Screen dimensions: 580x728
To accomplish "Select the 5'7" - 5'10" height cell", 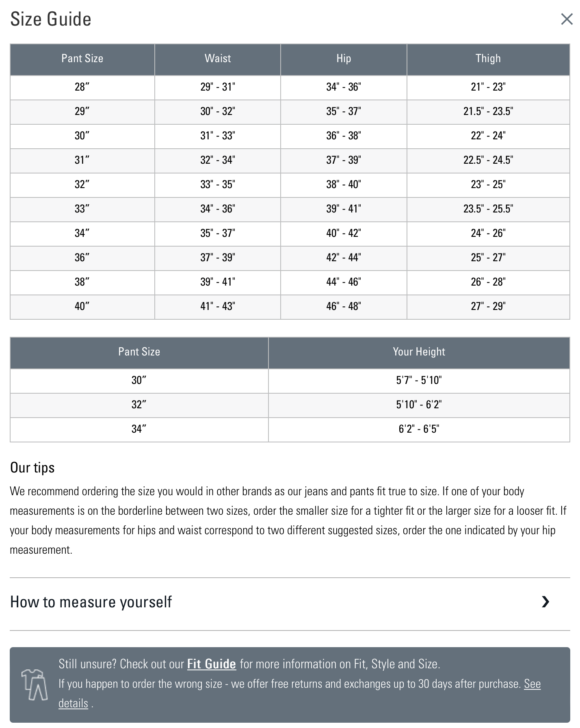I will (x=419, y=380).
